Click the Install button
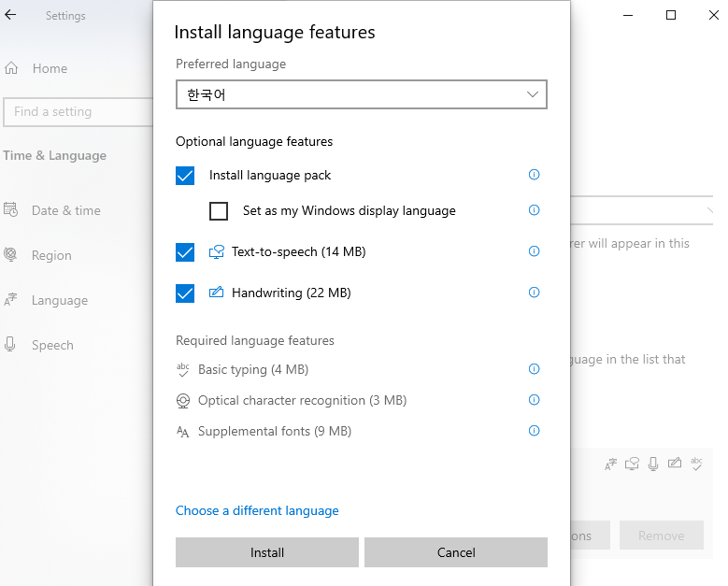This screenshot has width=728, height=586. coord(267,552)
